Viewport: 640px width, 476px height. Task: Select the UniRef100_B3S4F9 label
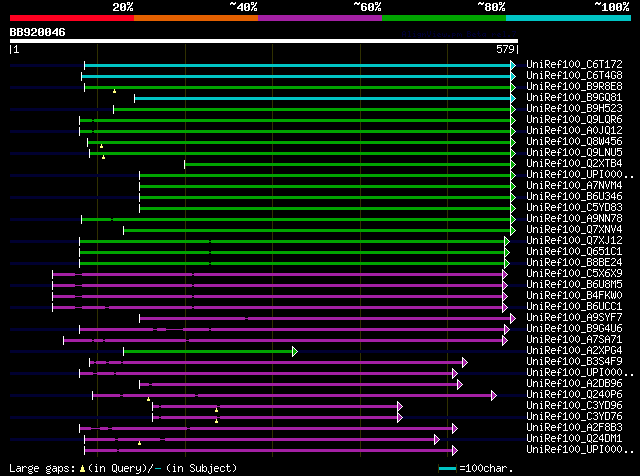[x=574, y=362]
